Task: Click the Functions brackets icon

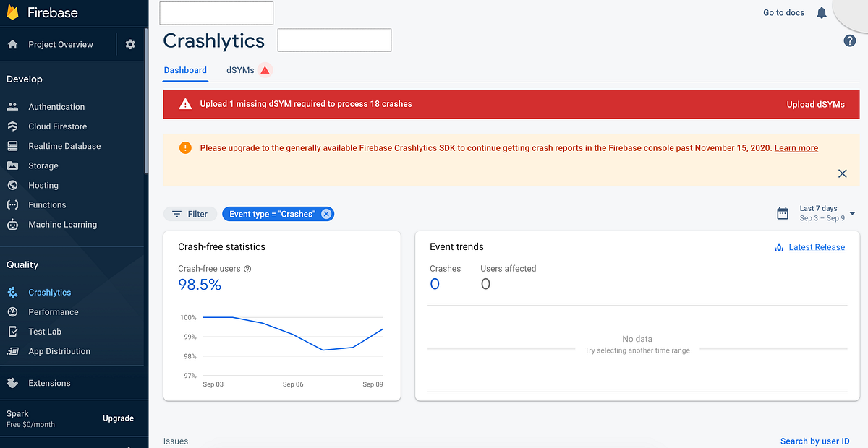Action: tap(12, 205)
